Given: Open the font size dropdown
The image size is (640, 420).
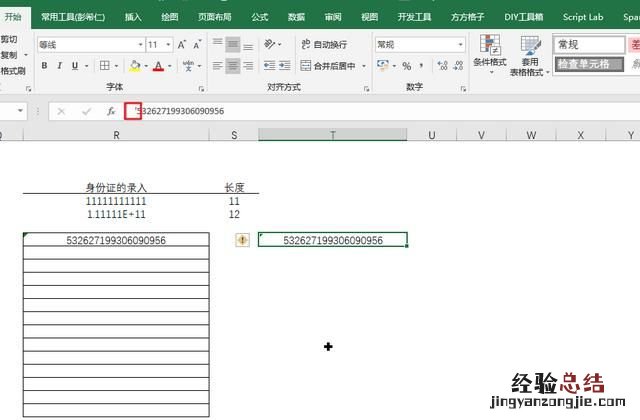Looking at the screenshot, I should click(x=168, y=45).
